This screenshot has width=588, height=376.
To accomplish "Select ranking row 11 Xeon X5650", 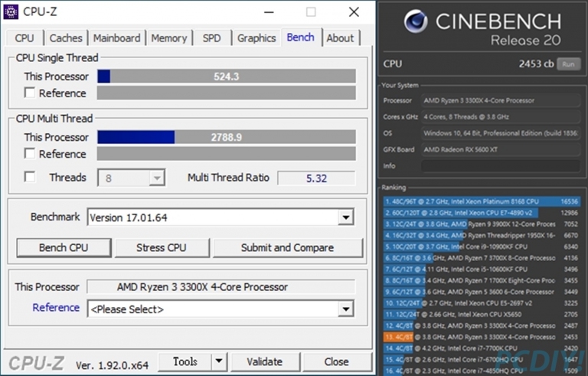I will (482, 314).
